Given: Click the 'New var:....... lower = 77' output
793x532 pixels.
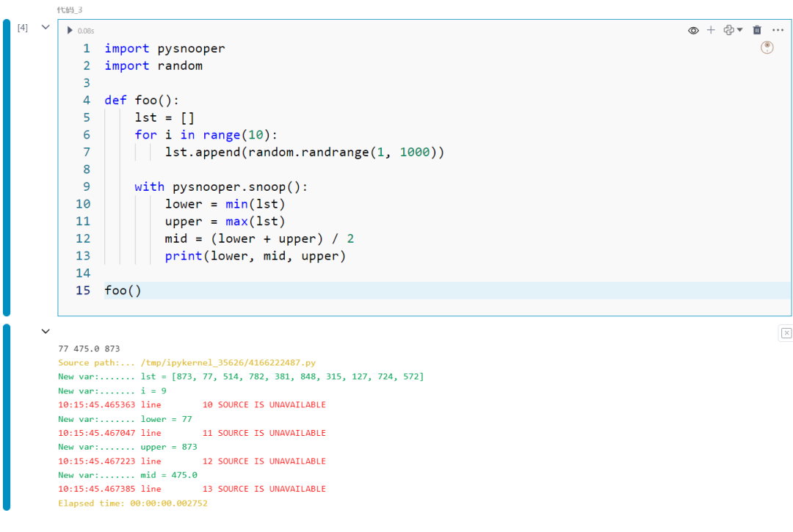Looking at the screenshot, I should pos(125,419).
